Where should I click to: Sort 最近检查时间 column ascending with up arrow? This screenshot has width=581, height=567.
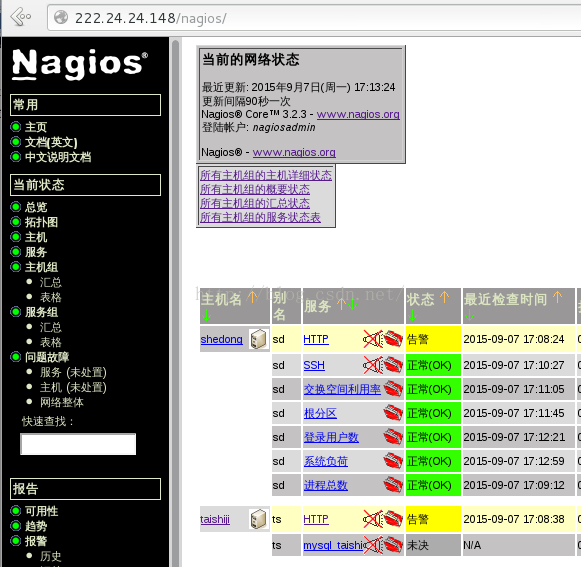click(x=557, y=297)
